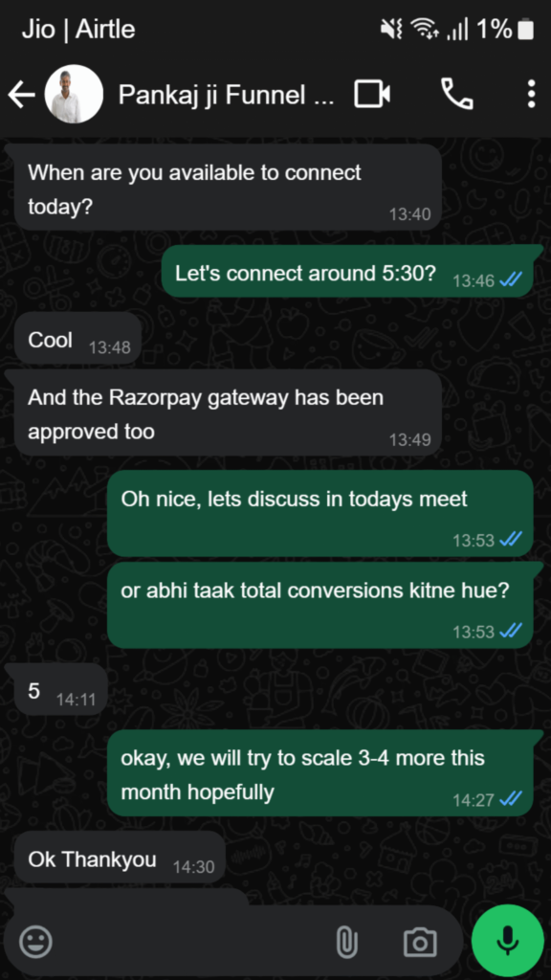Screen dimensions: 551x980
Task: Select 'When are you available' message
Action: [228, 188]
